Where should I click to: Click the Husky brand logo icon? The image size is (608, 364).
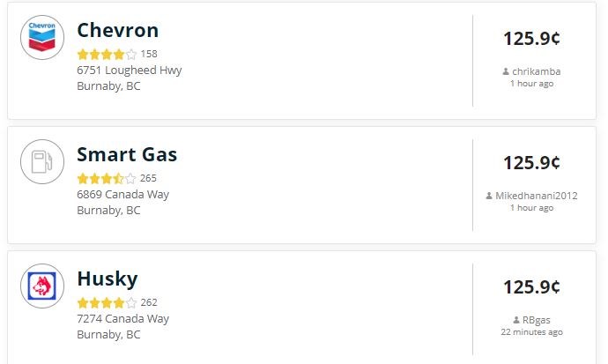(x=42, y=286)
